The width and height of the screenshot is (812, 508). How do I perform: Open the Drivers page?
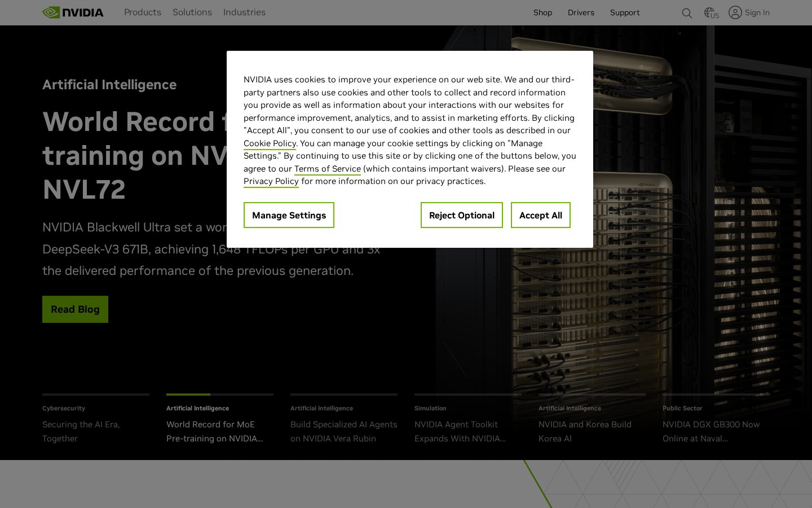click(581, 12)
